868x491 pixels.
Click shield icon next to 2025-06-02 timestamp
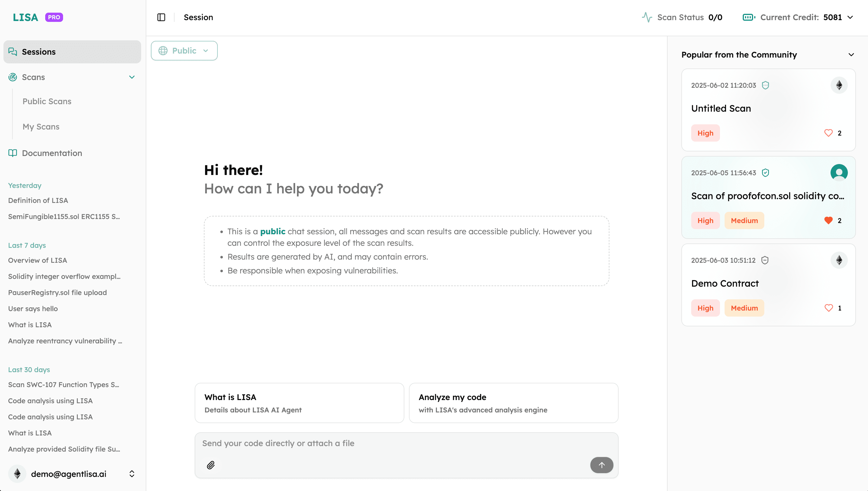coord(765,85)
